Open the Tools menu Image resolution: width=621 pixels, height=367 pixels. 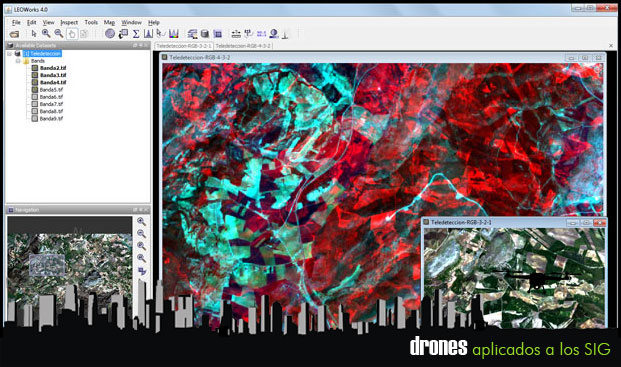91,23
